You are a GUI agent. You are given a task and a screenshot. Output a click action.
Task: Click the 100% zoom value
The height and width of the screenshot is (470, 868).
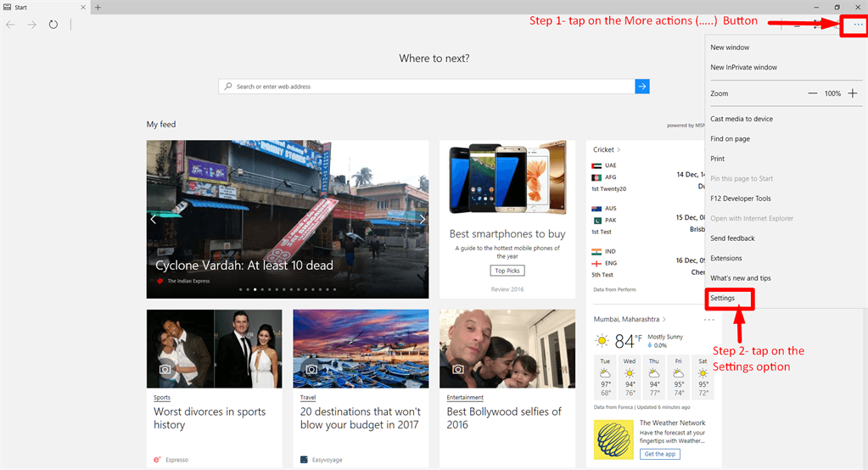pyautogui.click(x=832, y=93)
